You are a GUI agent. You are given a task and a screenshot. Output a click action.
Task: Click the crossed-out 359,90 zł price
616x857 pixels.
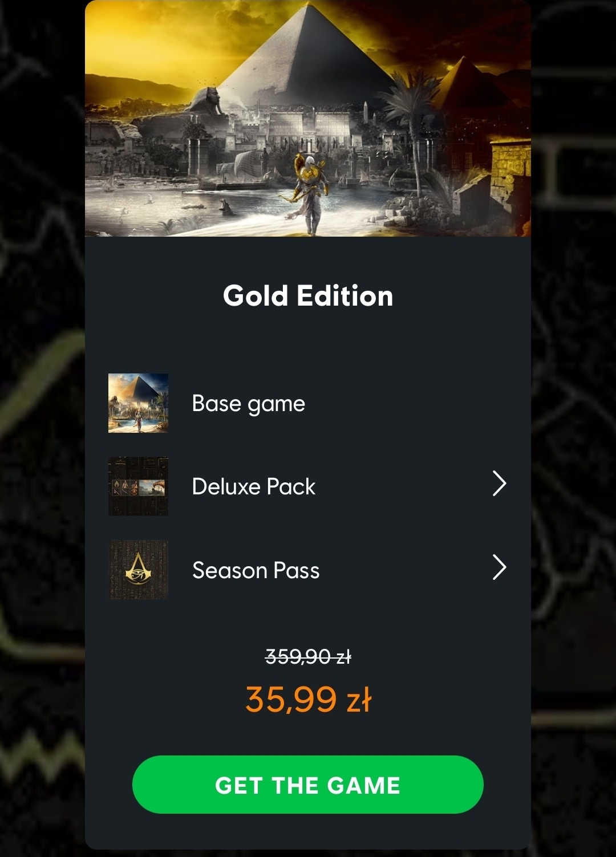308,657
